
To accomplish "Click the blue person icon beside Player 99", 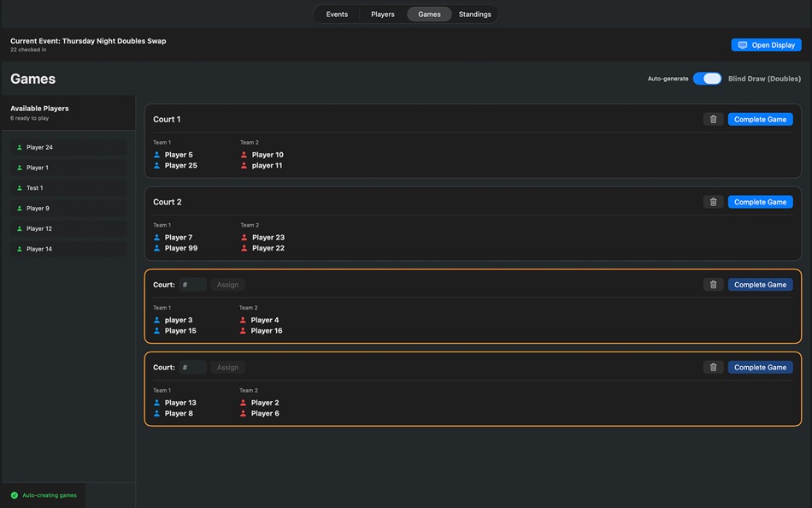I will click(157, 248).
